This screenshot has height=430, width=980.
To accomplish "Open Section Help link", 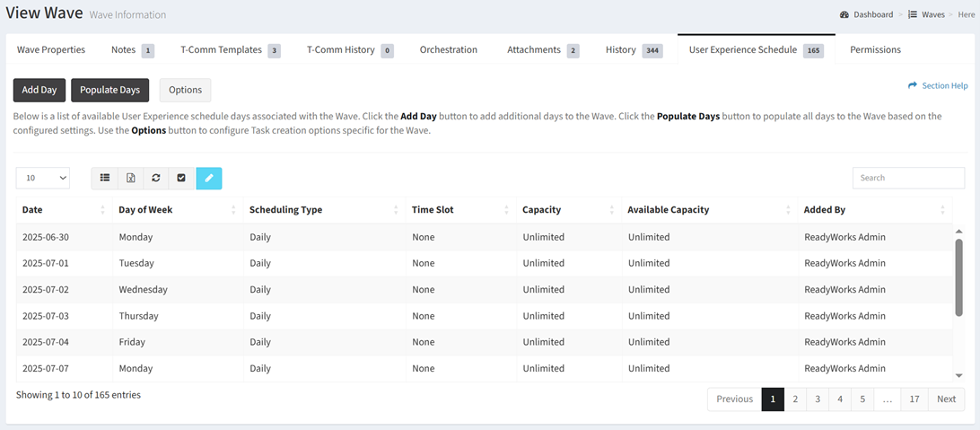I will tap(938, 85).
